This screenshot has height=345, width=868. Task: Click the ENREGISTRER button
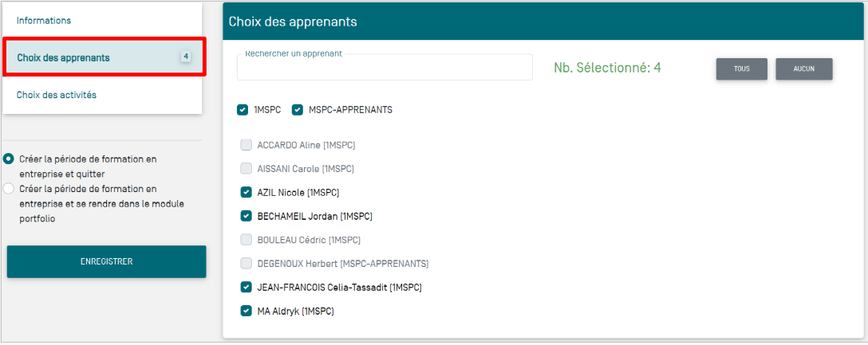pos(106,261)
